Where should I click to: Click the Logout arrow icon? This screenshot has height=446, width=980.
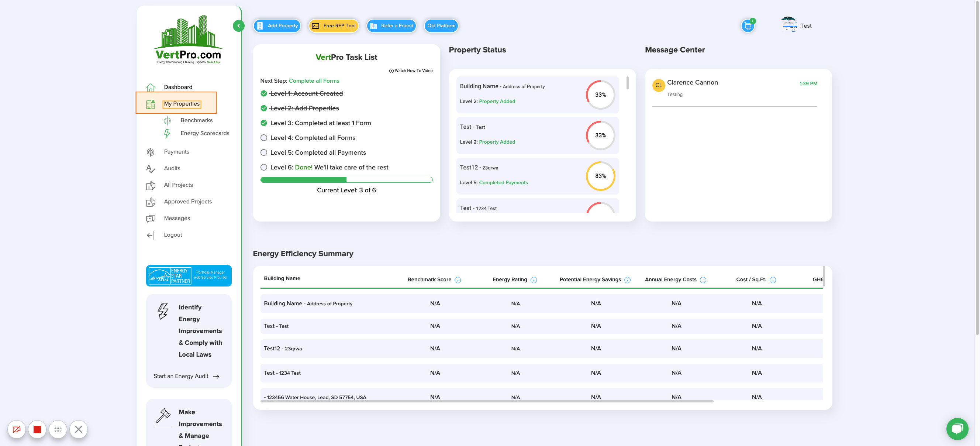(151, 235)
